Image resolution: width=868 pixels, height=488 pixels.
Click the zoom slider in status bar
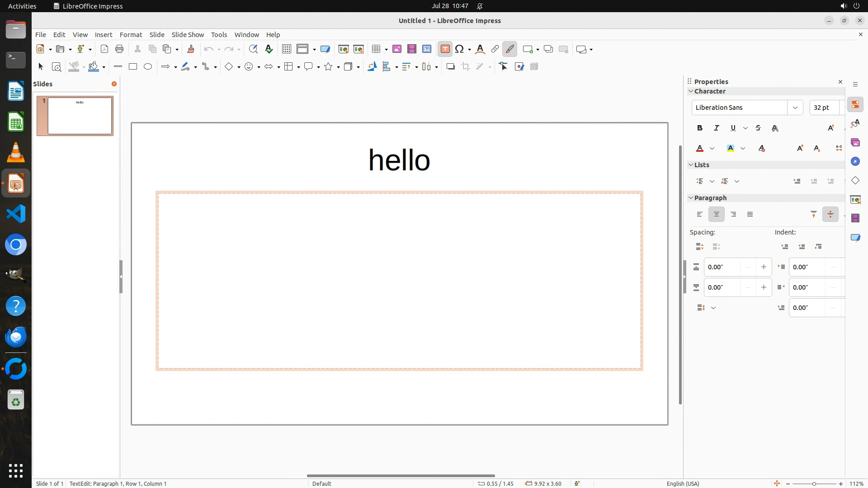(x=814, y=484)
